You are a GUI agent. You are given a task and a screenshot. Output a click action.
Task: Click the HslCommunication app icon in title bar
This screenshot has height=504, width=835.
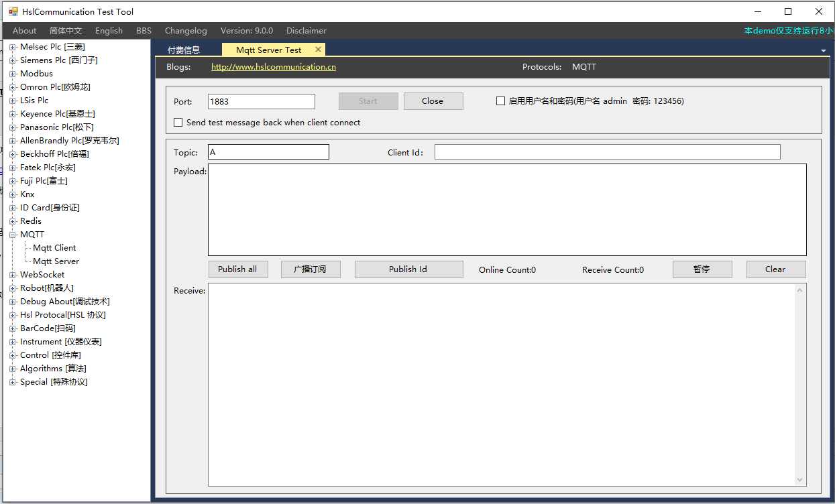[x=13, y=11]
